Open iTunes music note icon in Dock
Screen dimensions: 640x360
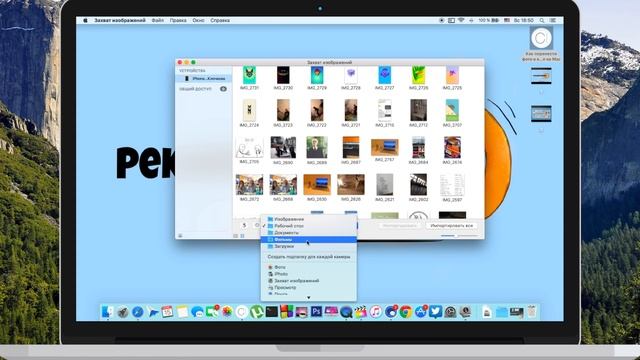pos(376,312)
